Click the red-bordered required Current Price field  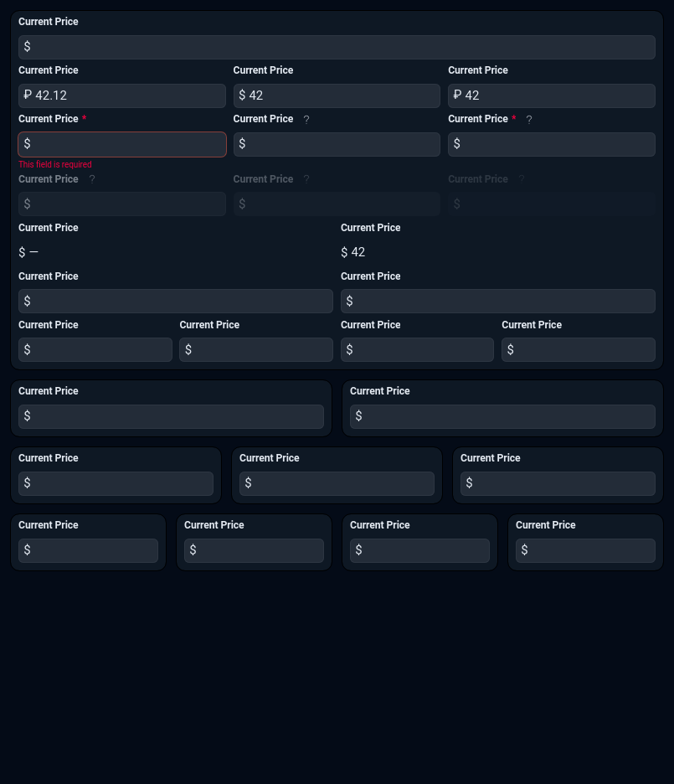(x=122, y=144)
